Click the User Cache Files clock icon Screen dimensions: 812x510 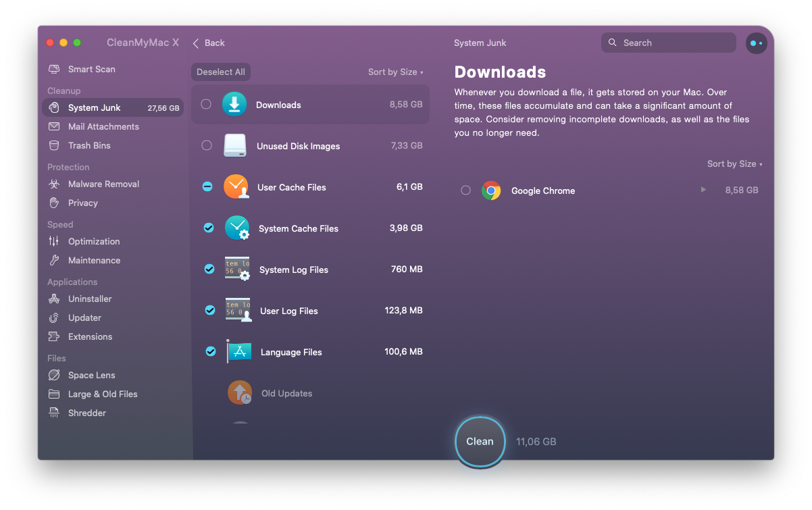click(x=236, y=187)
